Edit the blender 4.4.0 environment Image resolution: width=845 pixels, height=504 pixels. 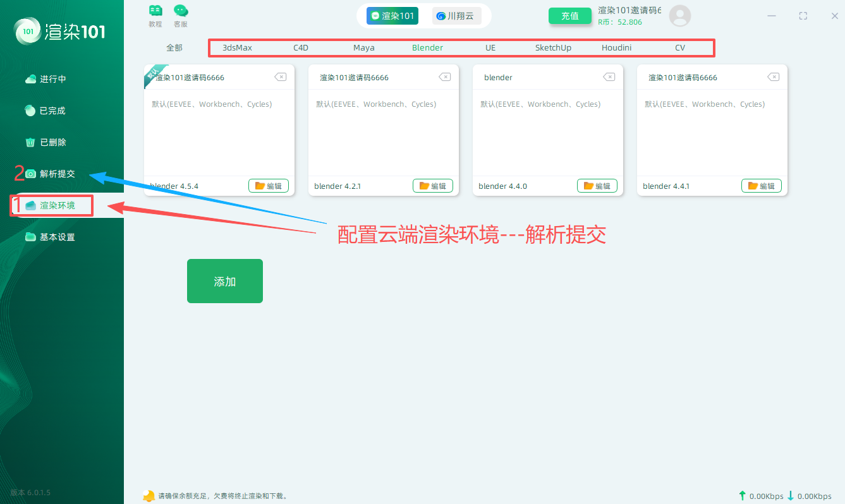(x=597, y=186)
